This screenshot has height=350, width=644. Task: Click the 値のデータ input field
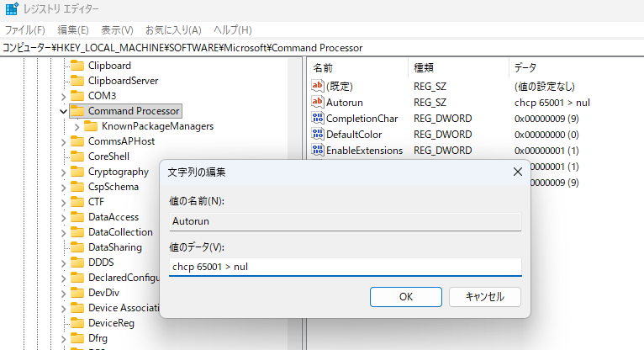click(345, 267)
